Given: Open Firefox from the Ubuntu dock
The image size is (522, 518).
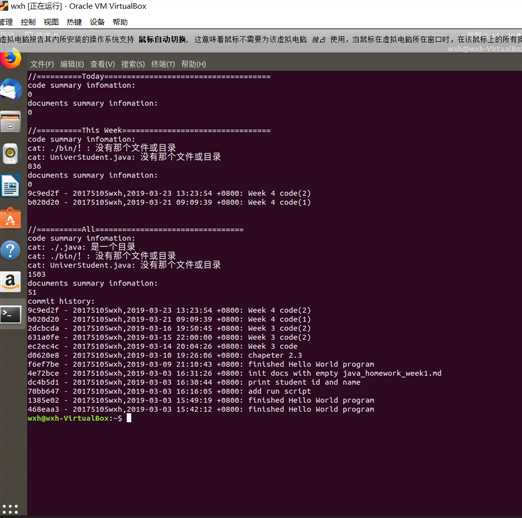Looking at the screenshot, I should click(x=10, y=59).
